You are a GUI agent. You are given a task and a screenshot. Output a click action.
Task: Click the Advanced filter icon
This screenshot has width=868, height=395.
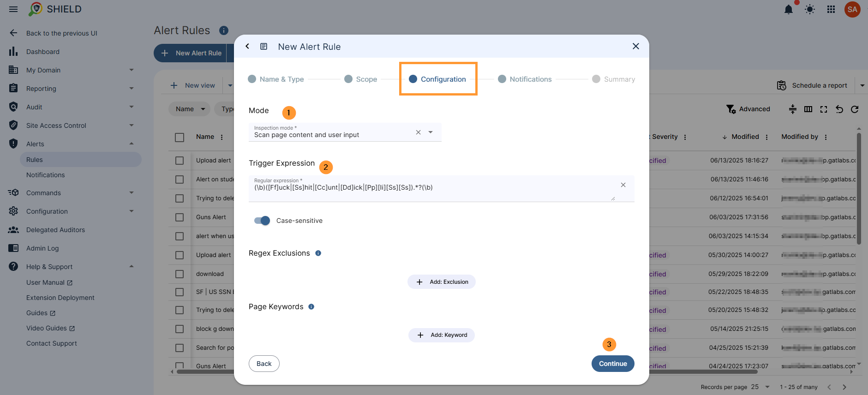click(731, 109)
